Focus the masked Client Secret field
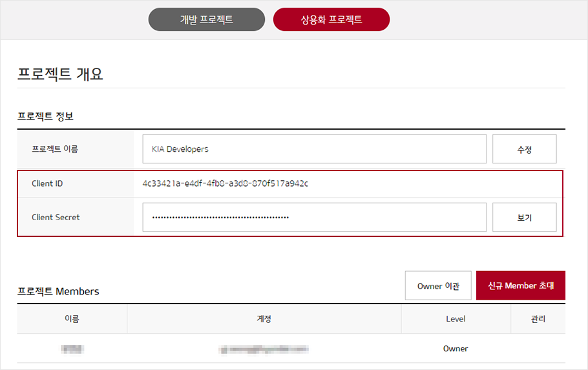Viewport: 588px width, 370px height. tap(314, 217)
